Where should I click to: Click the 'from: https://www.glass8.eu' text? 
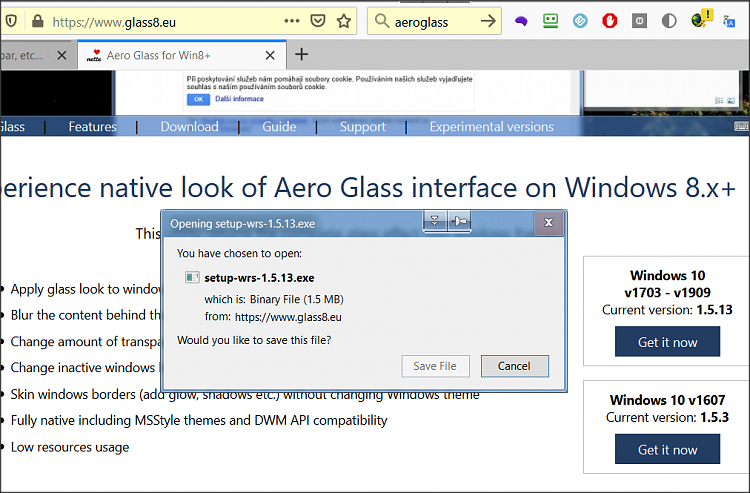tap(273, 317)
